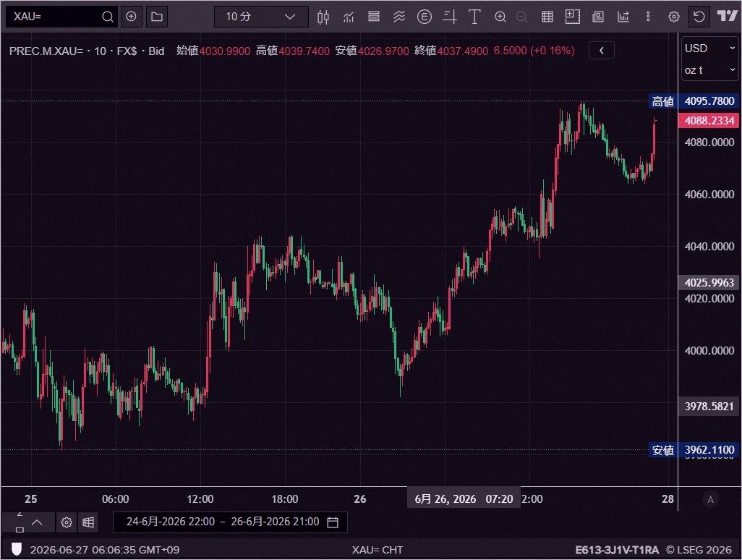This screenshot has width=742, height=560.
Task: Collapse the legend with the left chevron
Action: point(602,50)
